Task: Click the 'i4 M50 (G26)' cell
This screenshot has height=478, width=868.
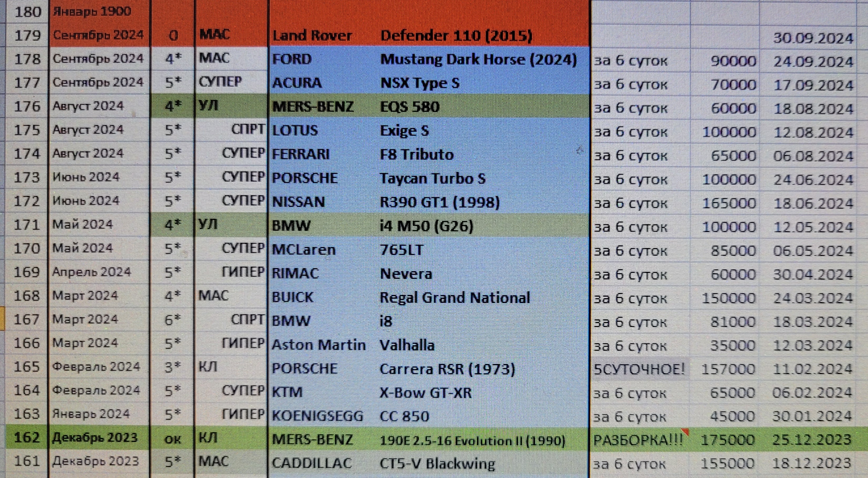Action: click(484, 225)
